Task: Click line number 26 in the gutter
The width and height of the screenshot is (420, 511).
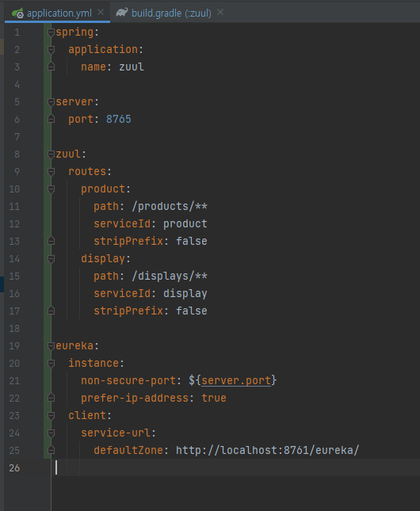Action: 14,468
